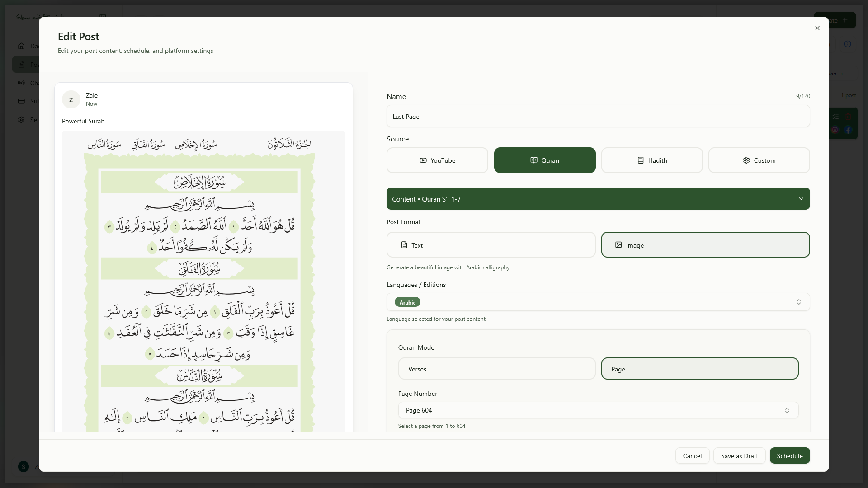This screenshot has width=868, height=488.
Task: Open Channels from the sidebar
Action: pos(21,83)
